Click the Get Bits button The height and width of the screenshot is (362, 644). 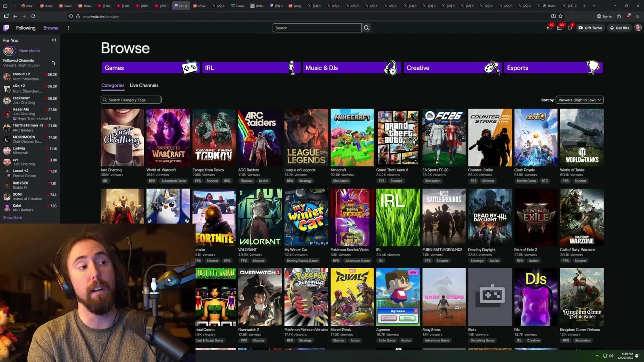619,28
